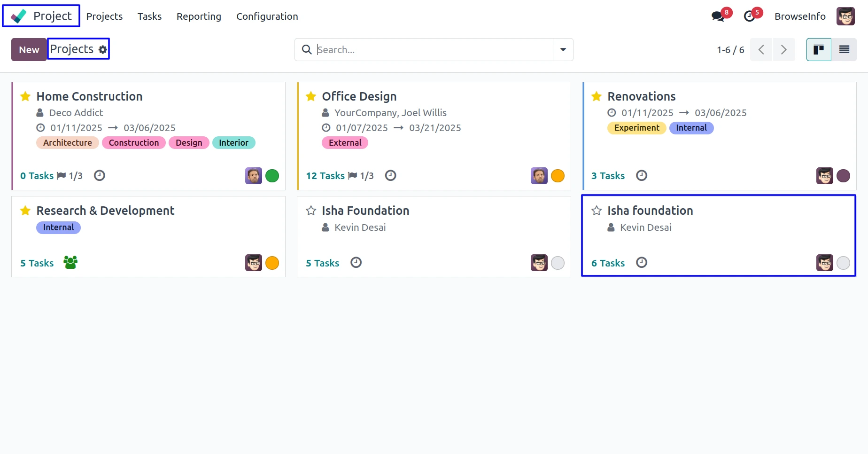The height and width of the screenshot is (454, 868).
Task: Click the Projects settings gear icon
Action: point(103,49)
